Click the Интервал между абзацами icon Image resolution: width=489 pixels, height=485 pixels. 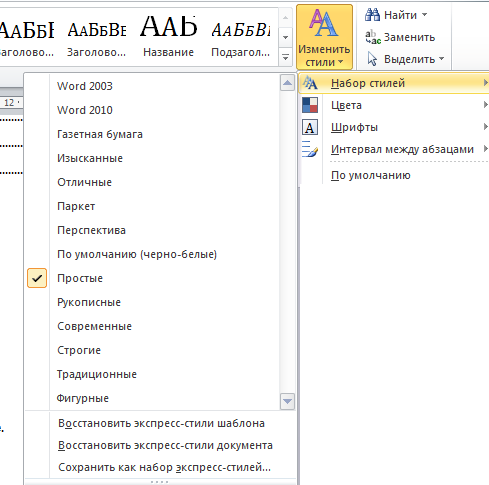pyautogui.click(x=310, y=149)
